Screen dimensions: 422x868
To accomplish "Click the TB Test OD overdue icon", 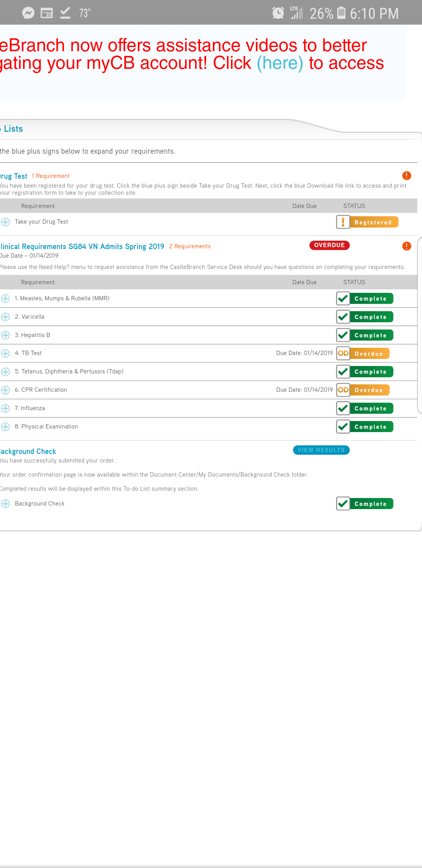I will (343, 353).
